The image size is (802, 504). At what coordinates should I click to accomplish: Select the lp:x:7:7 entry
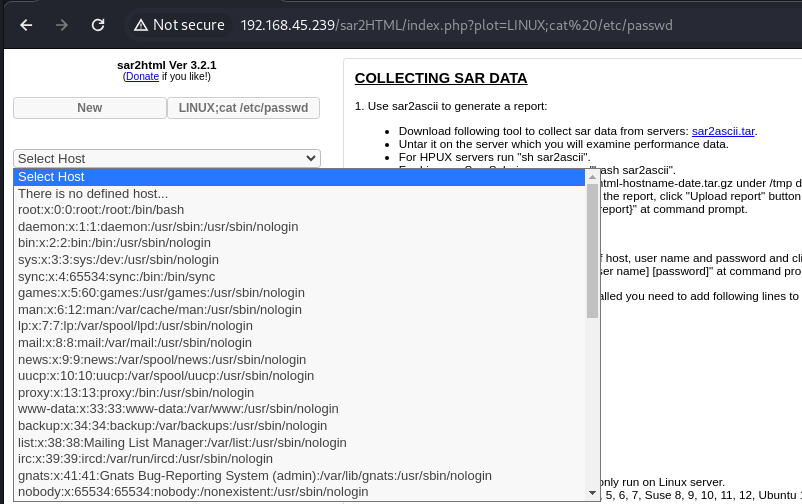pyautogui.click(x=300, y=326)
